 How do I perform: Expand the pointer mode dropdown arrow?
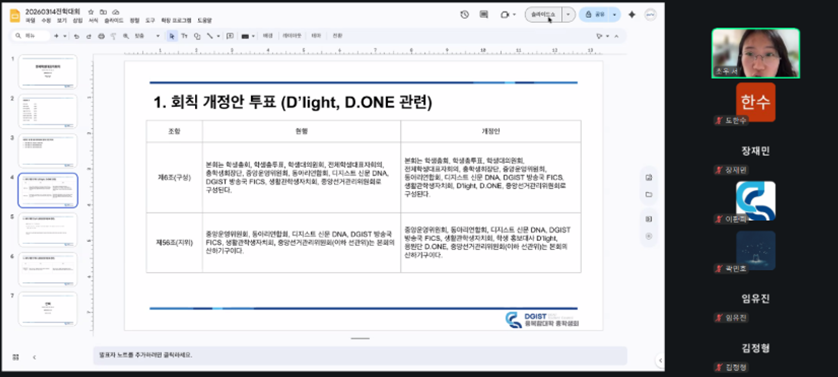click(x=608, y=36)
